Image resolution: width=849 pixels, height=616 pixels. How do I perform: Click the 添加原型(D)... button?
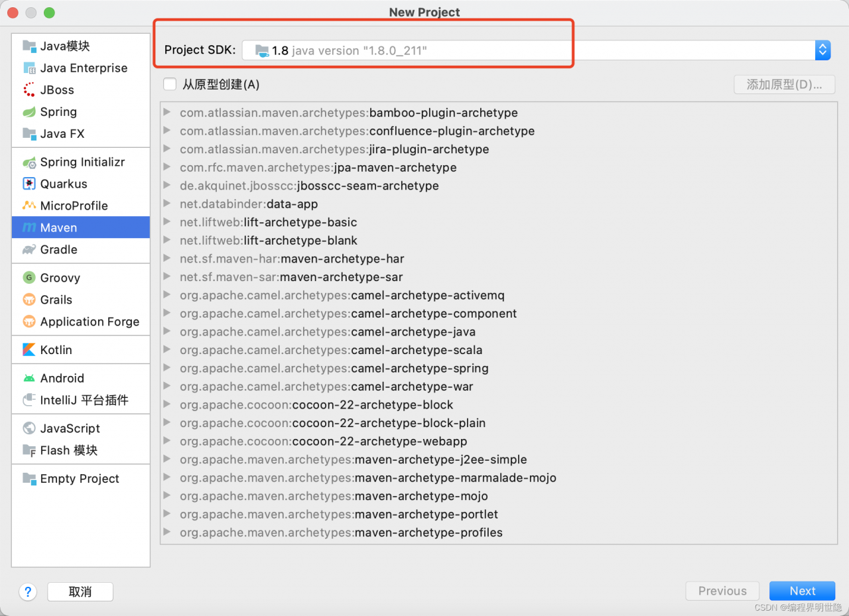click(x=785, y=84)
